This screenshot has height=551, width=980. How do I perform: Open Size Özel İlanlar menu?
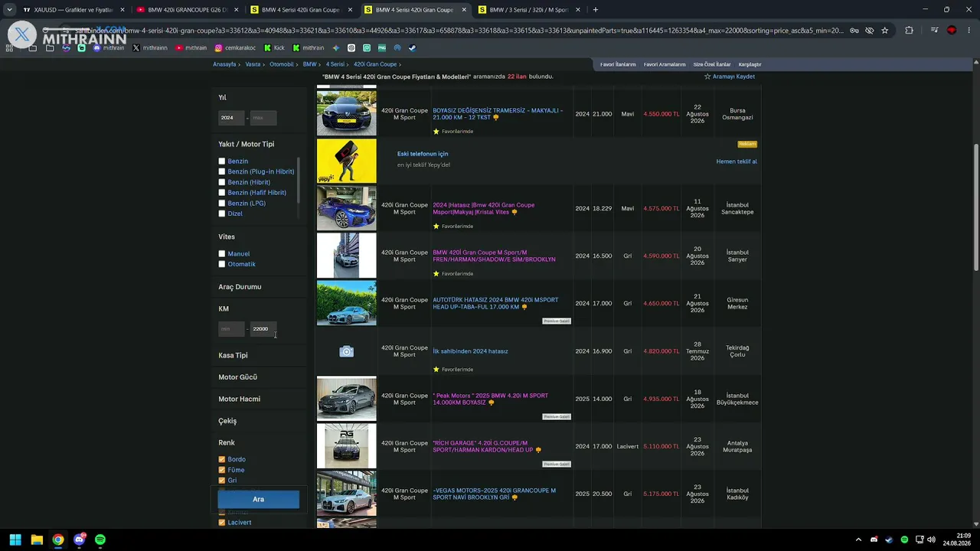(x=712, y=64)
